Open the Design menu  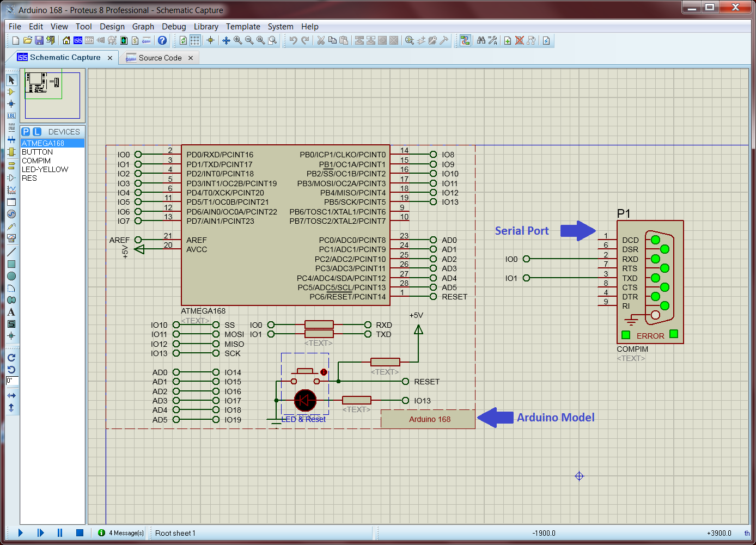(112, 27)
